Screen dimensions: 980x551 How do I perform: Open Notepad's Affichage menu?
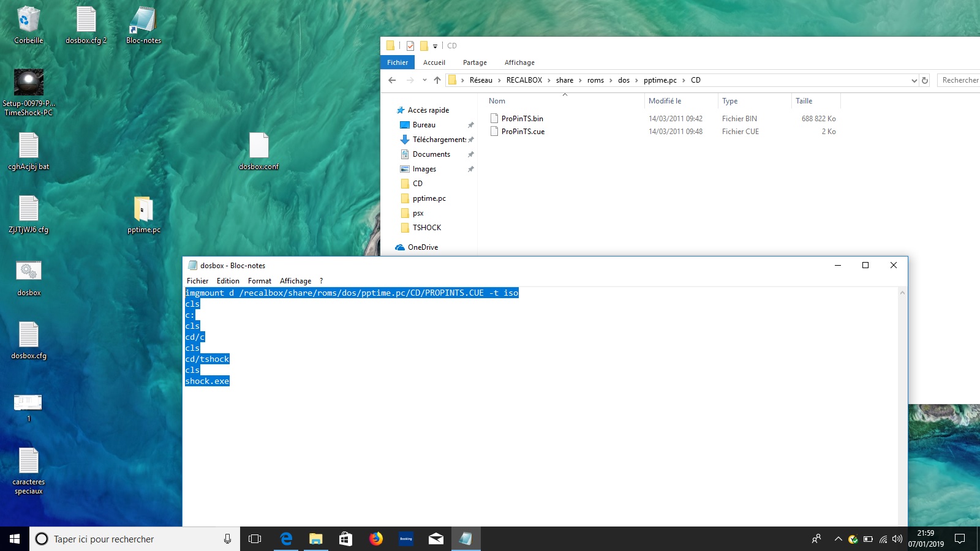(295, 281)
